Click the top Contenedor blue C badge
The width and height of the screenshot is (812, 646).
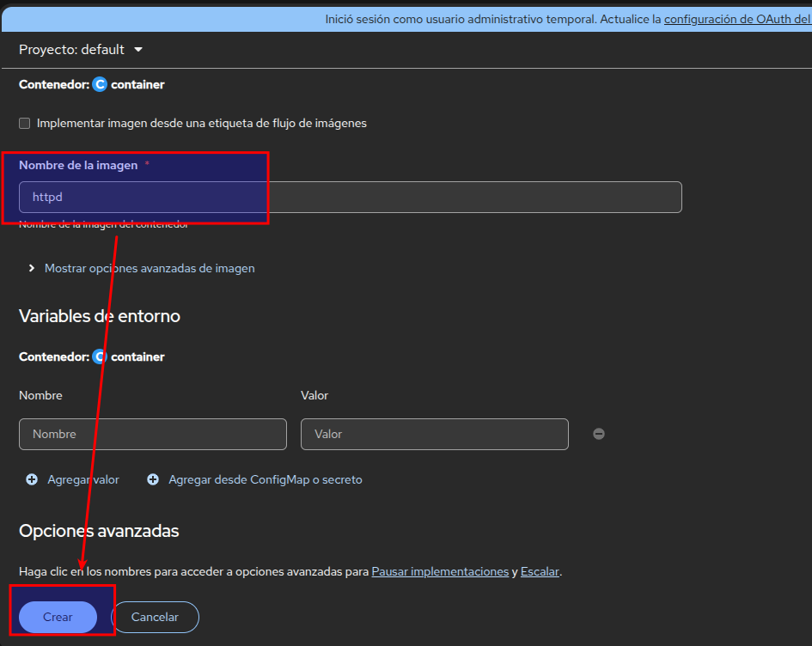pyautogui.click(x=100, y=85)
